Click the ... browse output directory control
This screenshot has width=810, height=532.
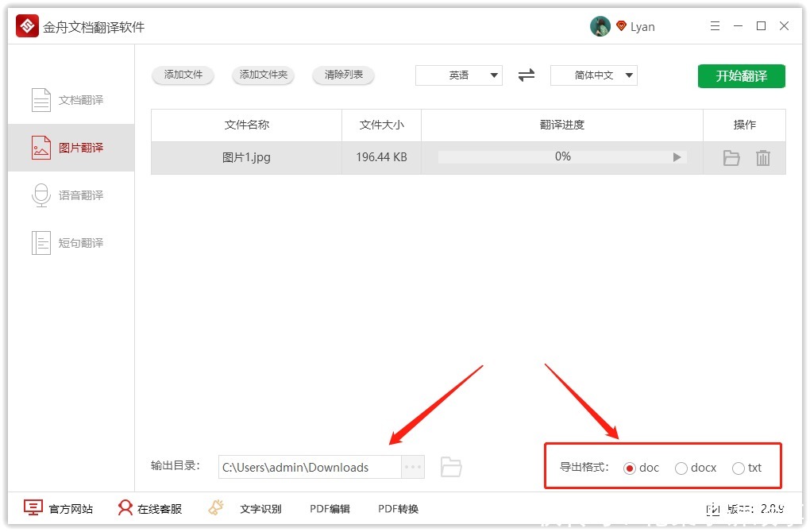[412, 467]
